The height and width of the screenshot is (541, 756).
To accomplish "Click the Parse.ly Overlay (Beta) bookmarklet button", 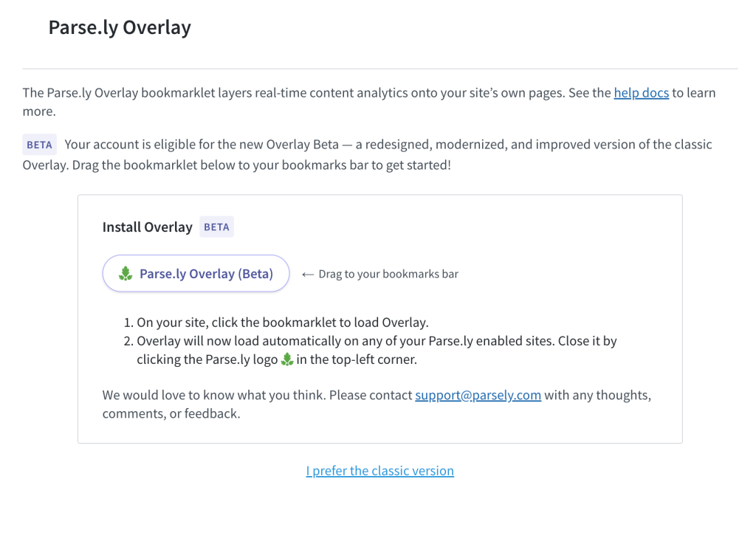I will 196,273.
